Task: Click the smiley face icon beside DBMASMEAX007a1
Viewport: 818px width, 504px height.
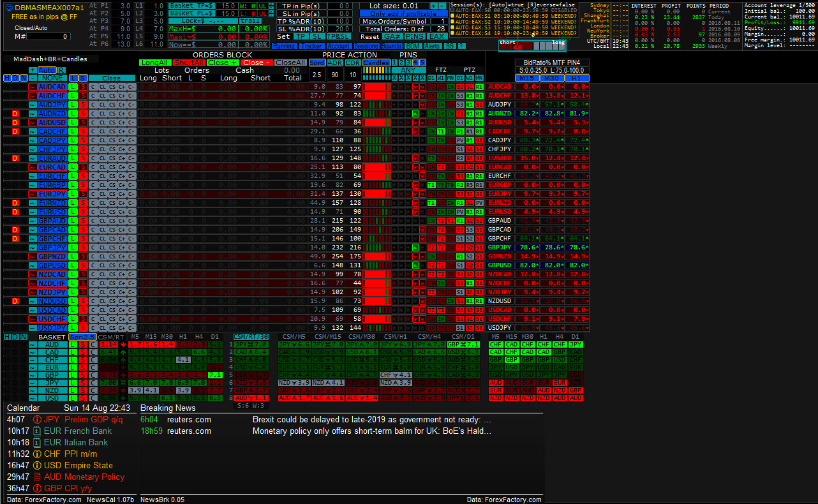Action: click(x=9, y=8)
